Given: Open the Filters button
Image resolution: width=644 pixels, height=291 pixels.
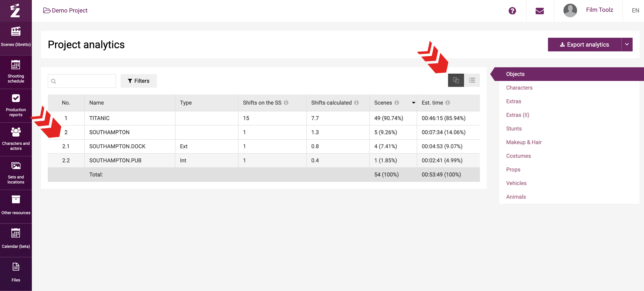Looking at the screenshot, I should 139,81.
